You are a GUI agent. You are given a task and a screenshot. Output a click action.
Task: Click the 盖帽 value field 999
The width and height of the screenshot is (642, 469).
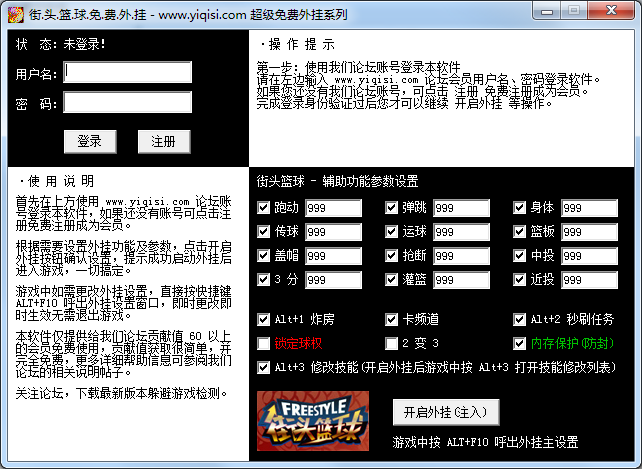click(x=333, y=256)
